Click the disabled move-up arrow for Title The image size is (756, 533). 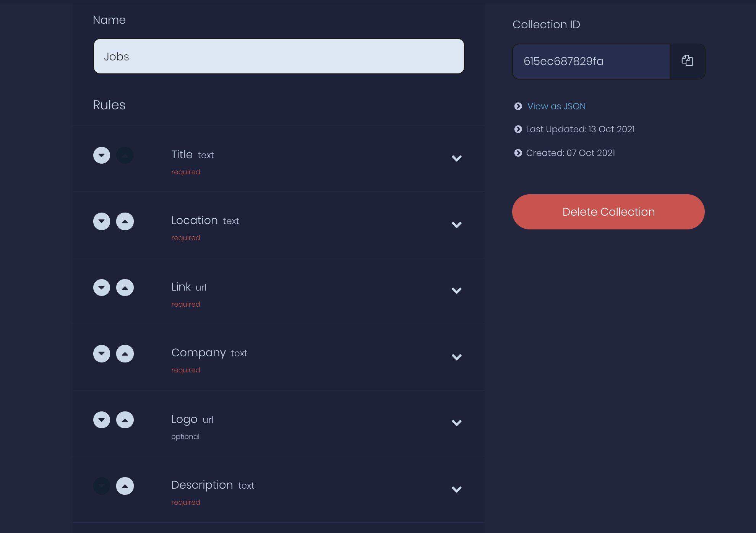(x=125, y=155)
